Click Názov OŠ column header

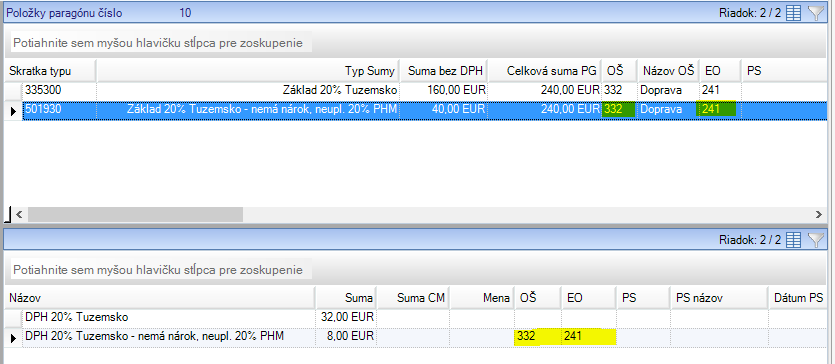click(x=668, y=71)
